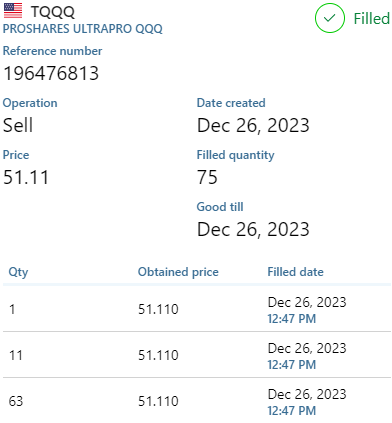This screenshot has width=392, height=423.
Task: Click the TQQQ ticker symbol
Action: [53, 12]
